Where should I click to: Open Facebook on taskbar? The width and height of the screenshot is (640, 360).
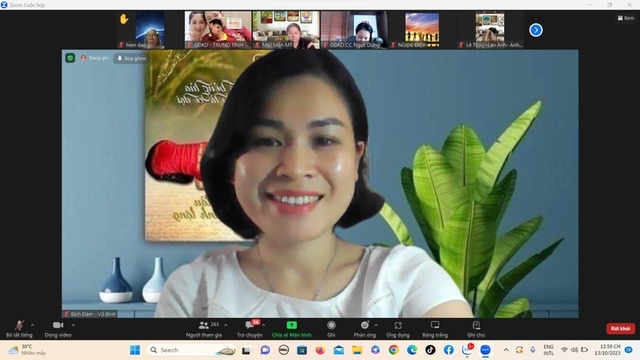(x=449, y=350)
